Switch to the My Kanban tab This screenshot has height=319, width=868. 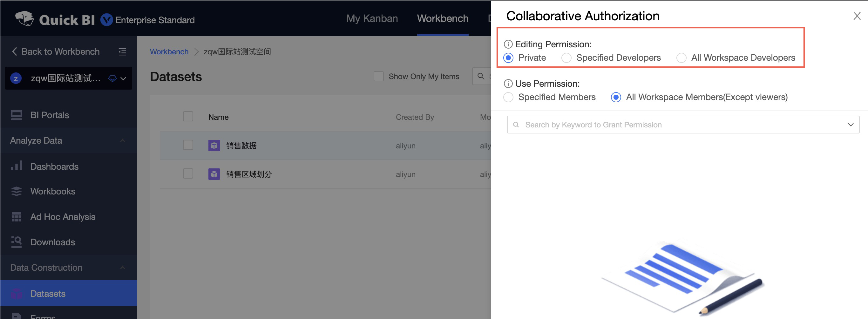point(372,18)
